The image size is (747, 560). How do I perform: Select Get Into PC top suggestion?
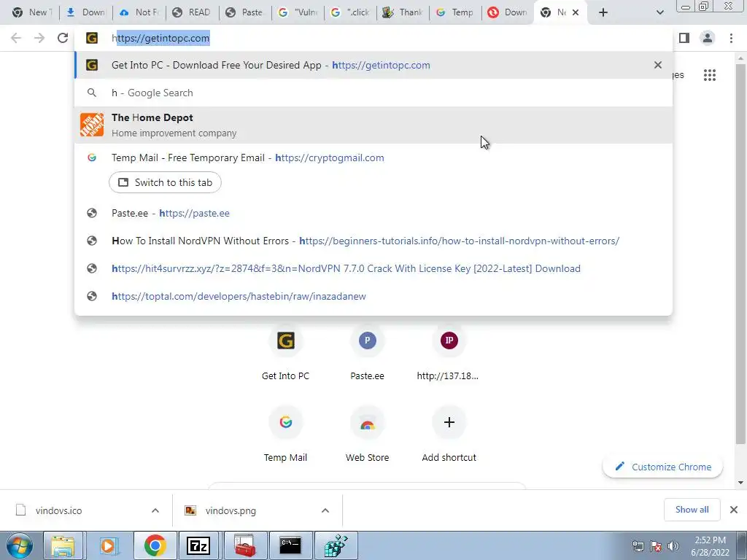point(373,65)
